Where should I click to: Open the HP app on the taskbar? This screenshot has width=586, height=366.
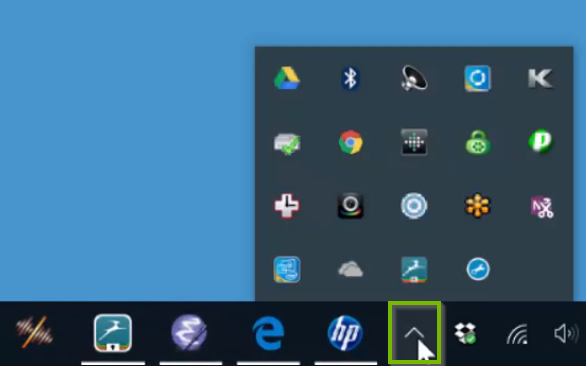pos(345,333)
